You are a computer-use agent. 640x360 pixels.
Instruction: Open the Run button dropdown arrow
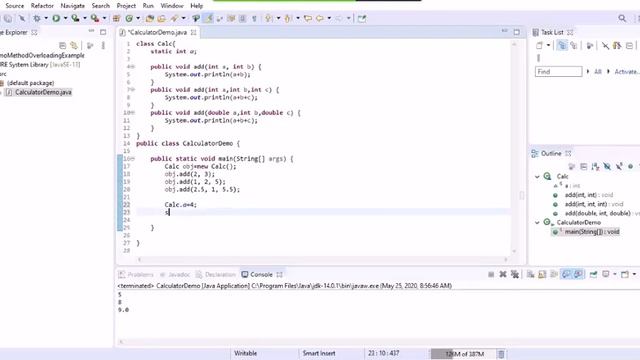tap(65, 18)
